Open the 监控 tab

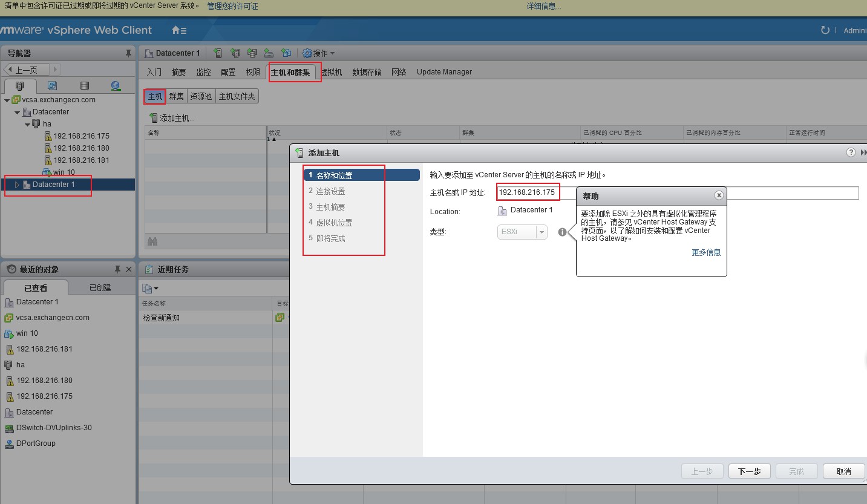coord(203,72)
